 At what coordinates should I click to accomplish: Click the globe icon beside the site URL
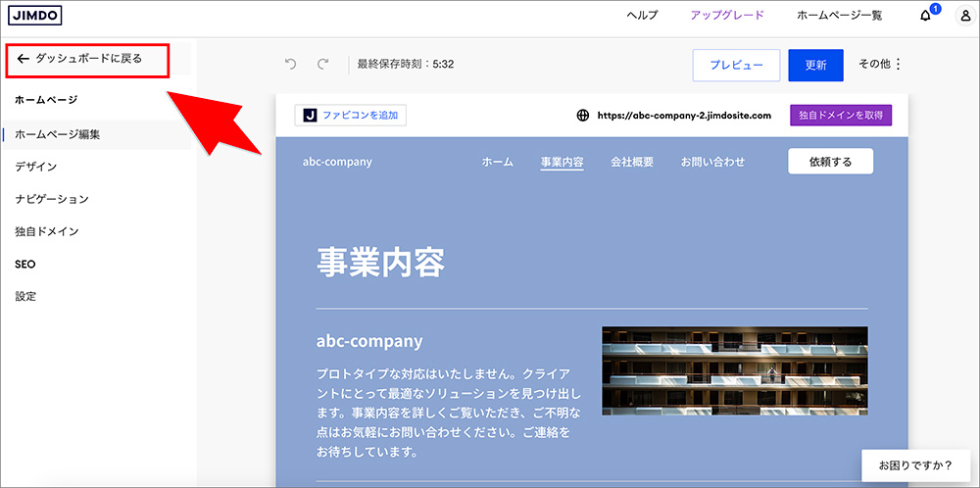(582, 116)
